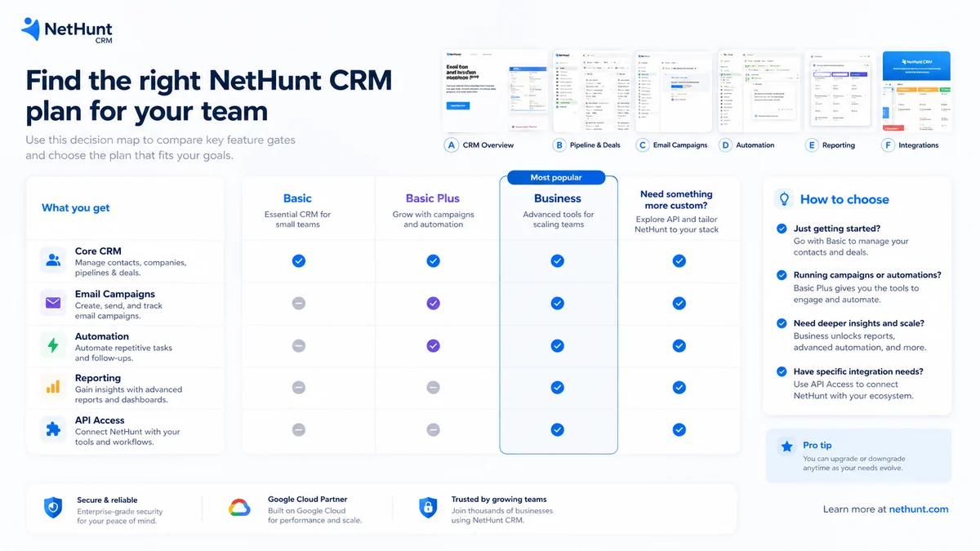
Task: Click Essential CRM for small teams text
Action: (297, 220)
